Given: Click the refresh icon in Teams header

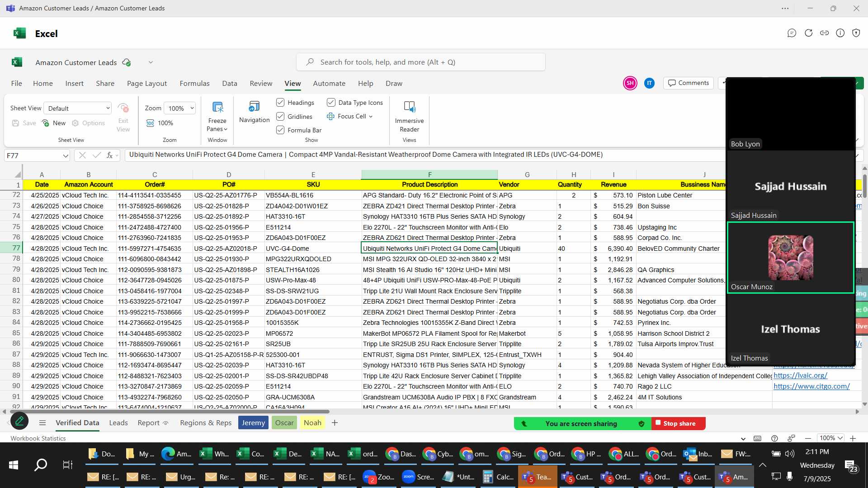Looking at the screenshot, I should [x=808, y=33].
